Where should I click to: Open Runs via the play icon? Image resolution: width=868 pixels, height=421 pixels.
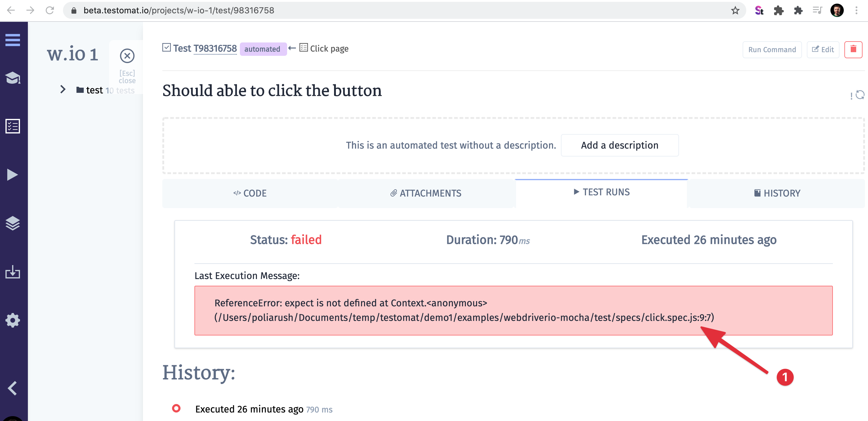[13, 174]
